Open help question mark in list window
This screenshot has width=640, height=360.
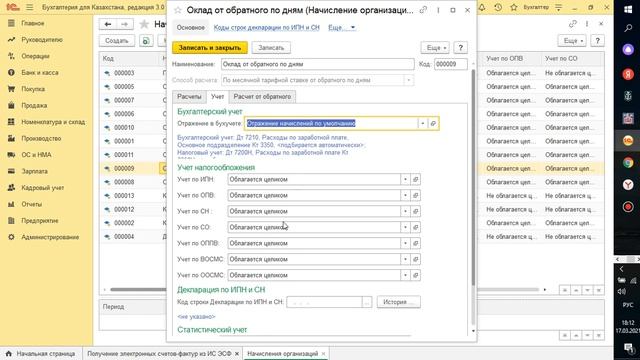(x=598, y=41)
